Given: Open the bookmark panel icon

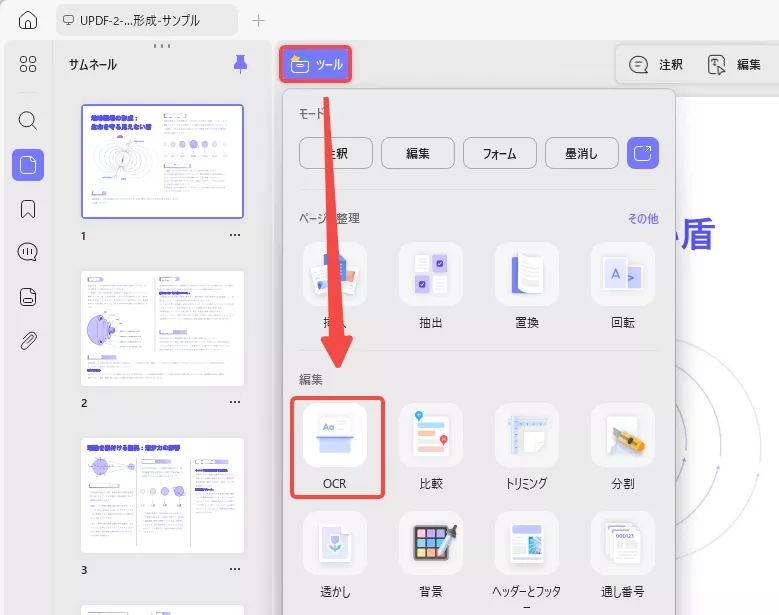Looking at the screenshot, I should tap(28, 209).
